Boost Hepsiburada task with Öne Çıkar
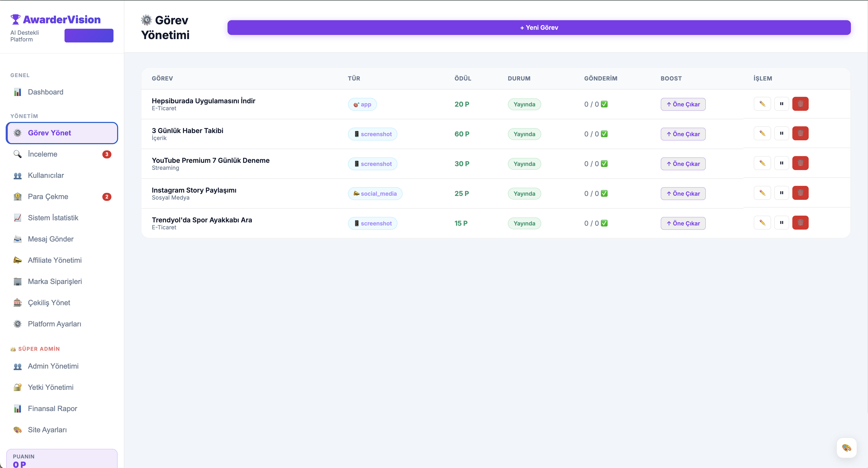This screenshot has height=468, width=868. coord(683,104)
